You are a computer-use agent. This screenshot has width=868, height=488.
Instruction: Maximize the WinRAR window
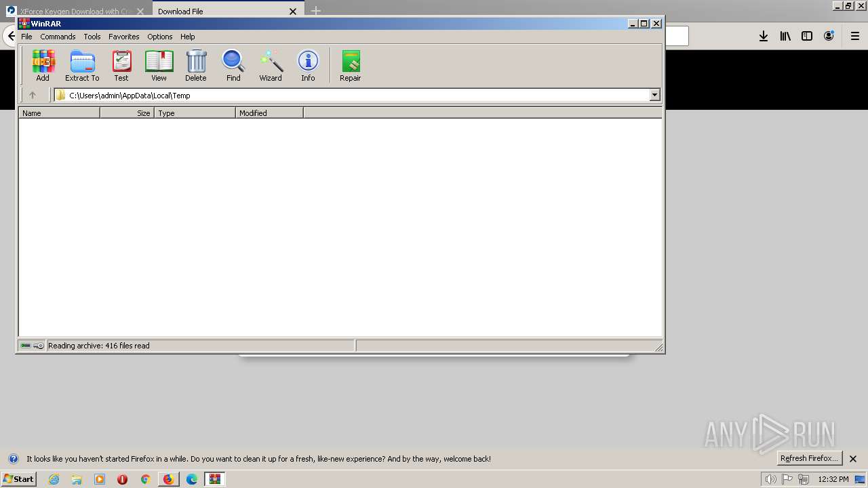tap(644, 24)
